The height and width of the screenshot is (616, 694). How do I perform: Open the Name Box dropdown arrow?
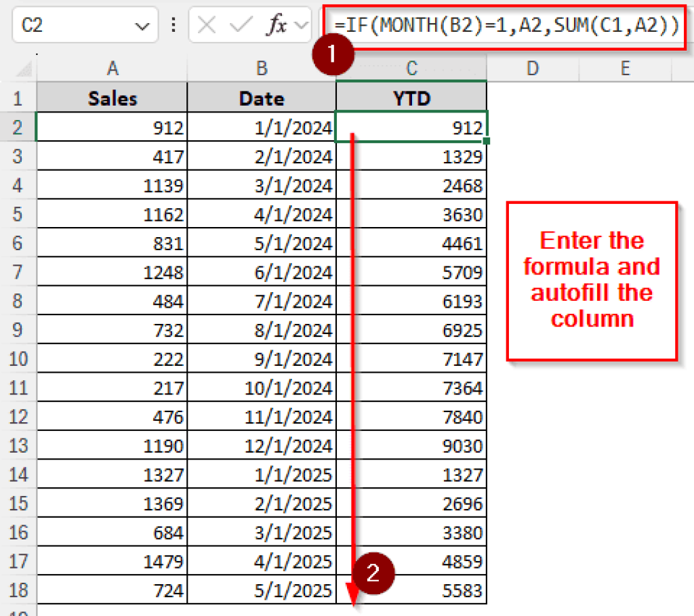[142, 25]
